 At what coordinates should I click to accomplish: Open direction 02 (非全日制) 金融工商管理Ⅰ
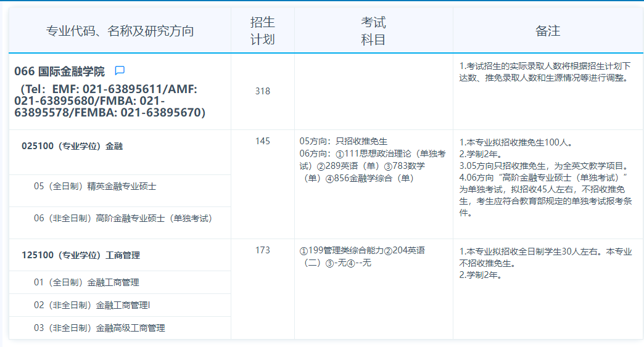tap(92, 305)
